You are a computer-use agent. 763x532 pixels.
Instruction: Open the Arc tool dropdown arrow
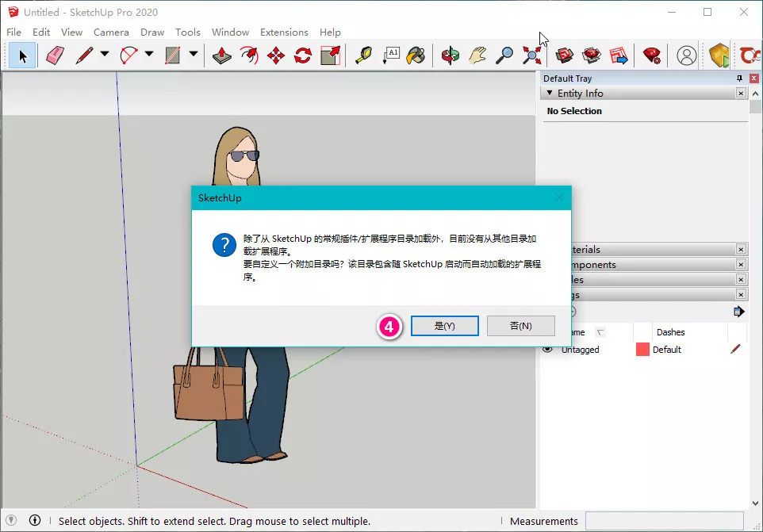tap(149, 54)
